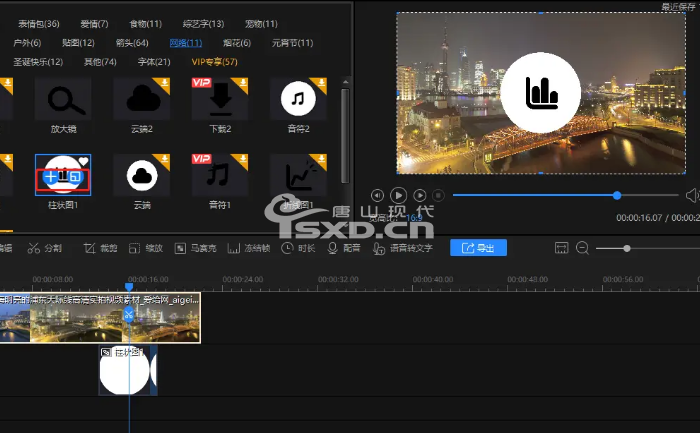This screenshot has width=700, height=433.
Task: Click the blue playhead marker on ruler
Action: point(129,287)
